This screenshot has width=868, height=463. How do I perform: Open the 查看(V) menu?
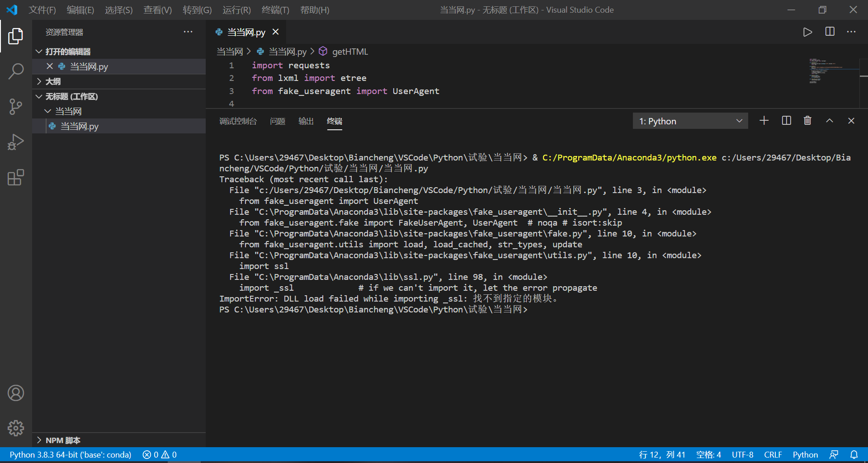click(158, 10)
